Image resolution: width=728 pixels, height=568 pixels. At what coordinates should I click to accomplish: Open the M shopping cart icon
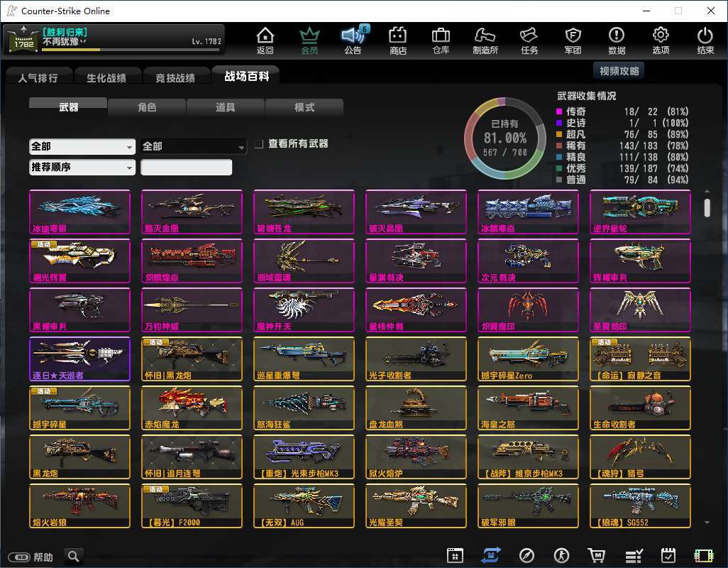[597, 555]
